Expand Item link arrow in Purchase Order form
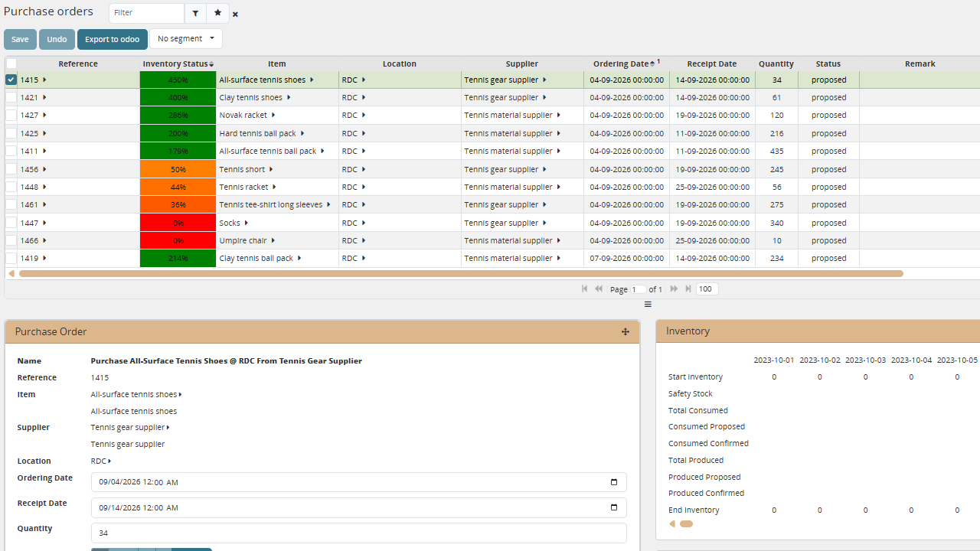 [x=180, y=394]
